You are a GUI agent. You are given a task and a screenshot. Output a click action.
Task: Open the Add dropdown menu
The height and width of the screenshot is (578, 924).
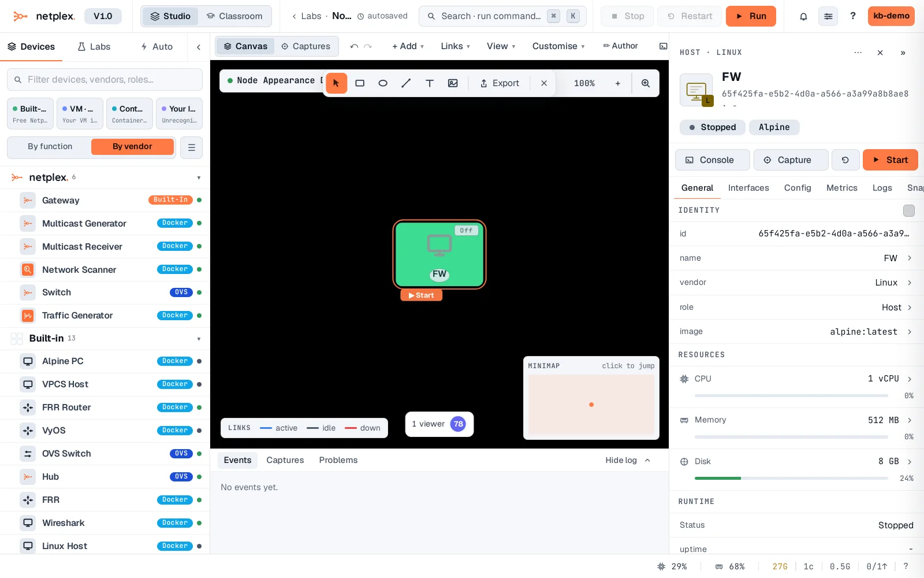(x=408, y=46)
